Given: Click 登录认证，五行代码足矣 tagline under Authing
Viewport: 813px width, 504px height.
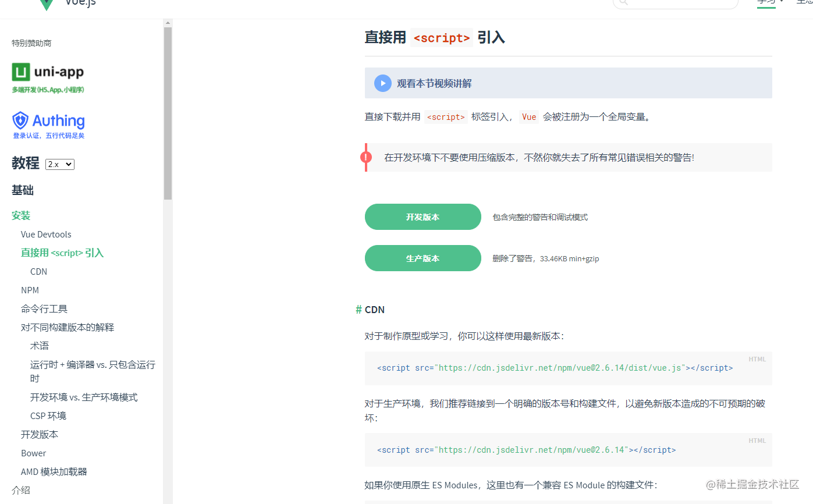Looking at the screenshot, I should pyautogui.click(x=49, y=136).
